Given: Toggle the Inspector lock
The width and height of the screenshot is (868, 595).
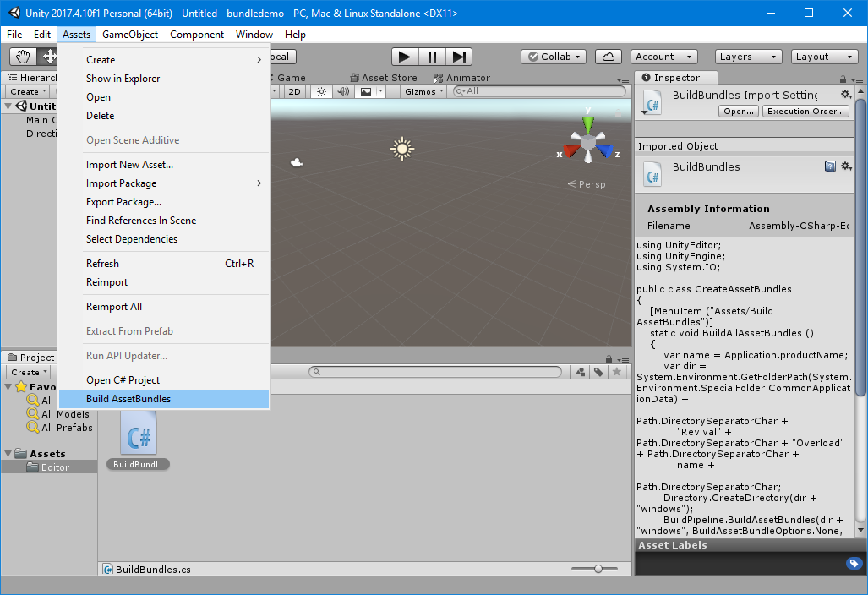Looking at the screenshot, I should click(x=843, y=79).
